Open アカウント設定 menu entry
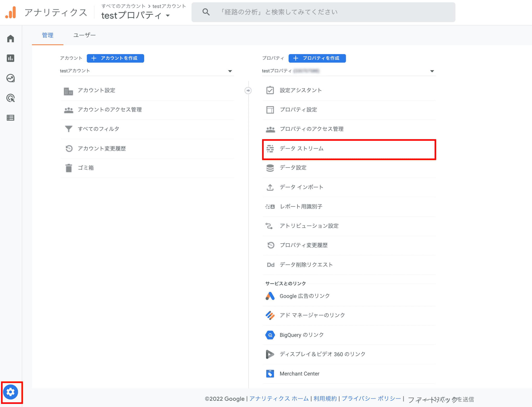The width and height of the screenshot is (532, 407). pyautogui.click(x=147, y=91)
